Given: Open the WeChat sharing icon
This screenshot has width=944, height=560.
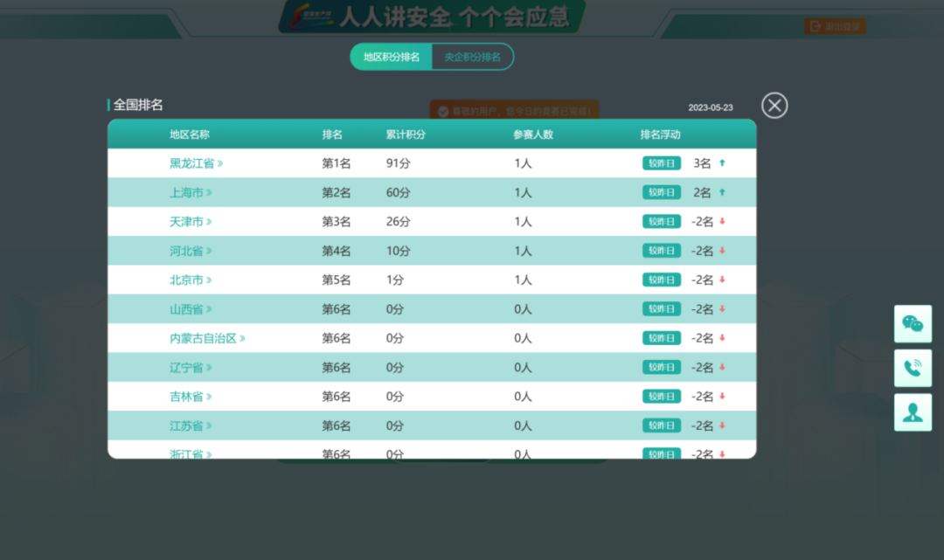Looking at the screenshot, I should point(913,324).
